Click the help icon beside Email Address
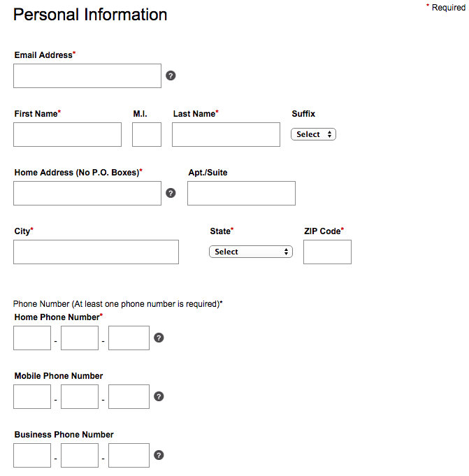 click(x=171, y=75)
